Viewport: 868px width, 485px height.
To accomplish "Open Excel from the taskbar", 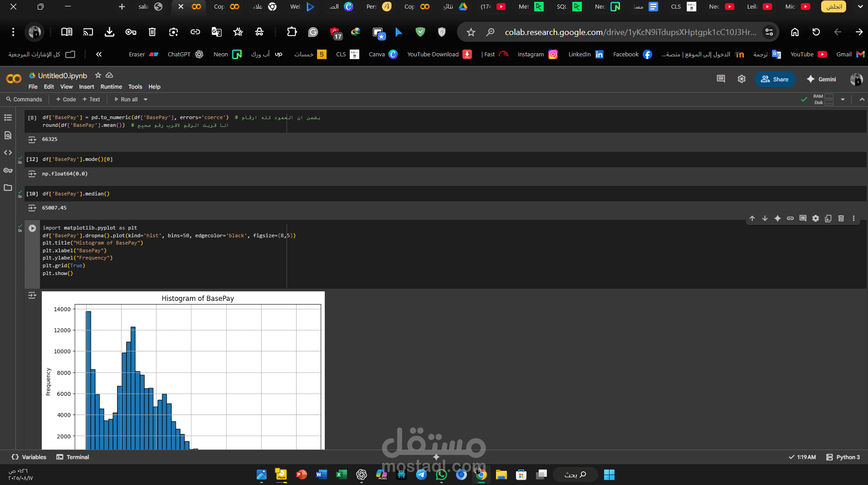I will [x=341, y=475].
